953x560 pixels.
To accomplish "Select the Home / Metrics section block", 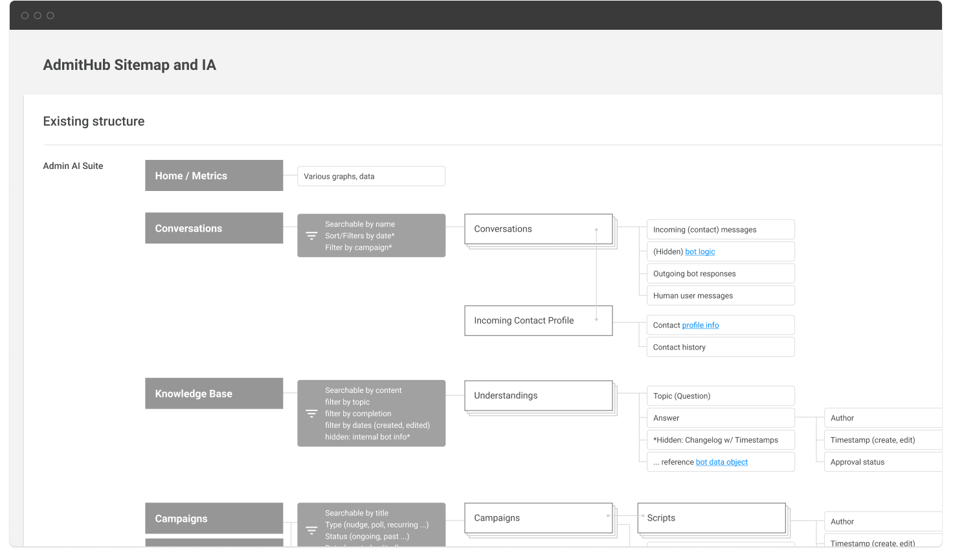I will click(214, 175).
